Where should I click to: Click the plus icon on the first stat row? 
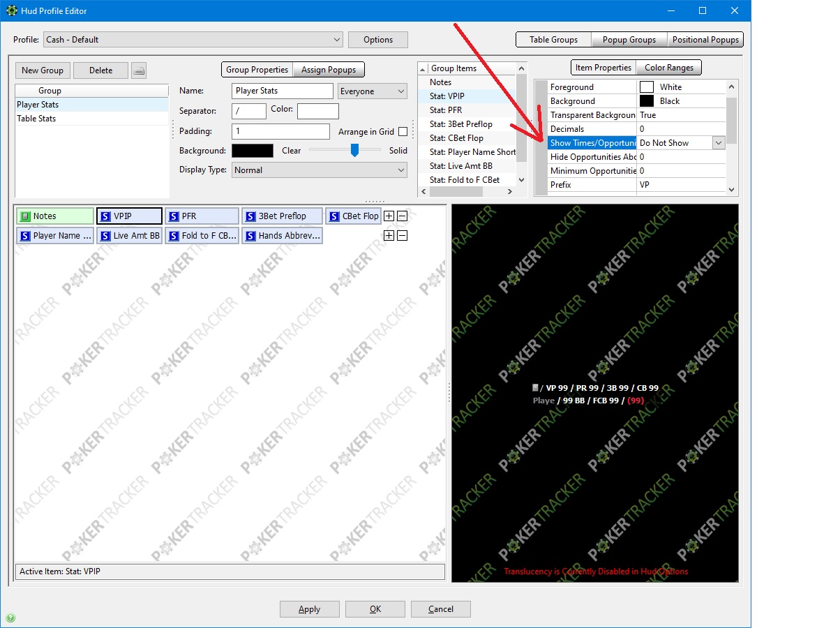tap(389, 216)
